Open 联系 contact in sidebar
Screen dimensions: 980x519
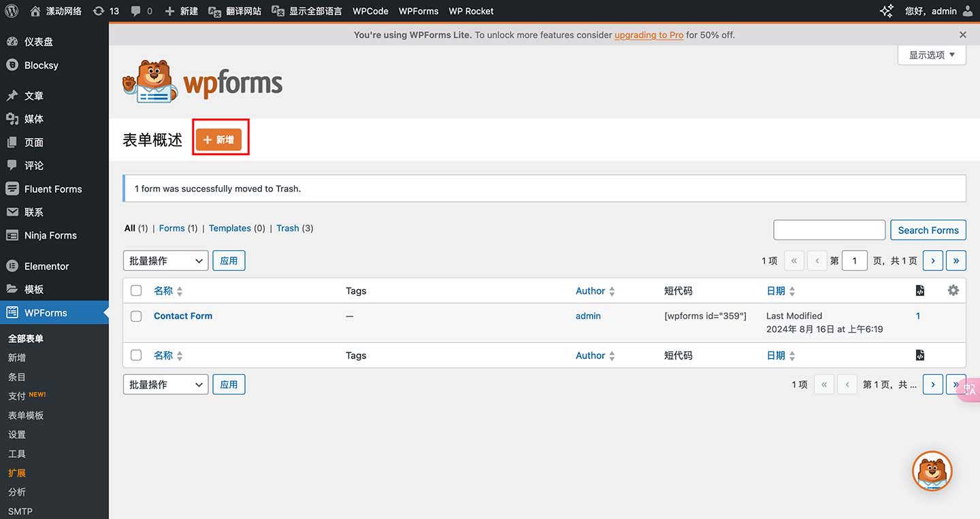coord(54,212)
